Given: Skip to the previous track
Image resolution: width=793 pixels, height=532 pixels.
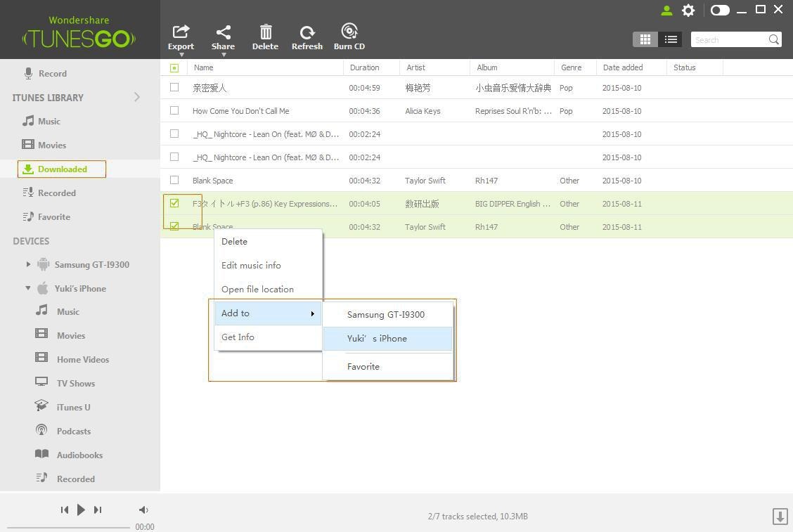Looking at the screenshot, I should [x=64, y=510].
